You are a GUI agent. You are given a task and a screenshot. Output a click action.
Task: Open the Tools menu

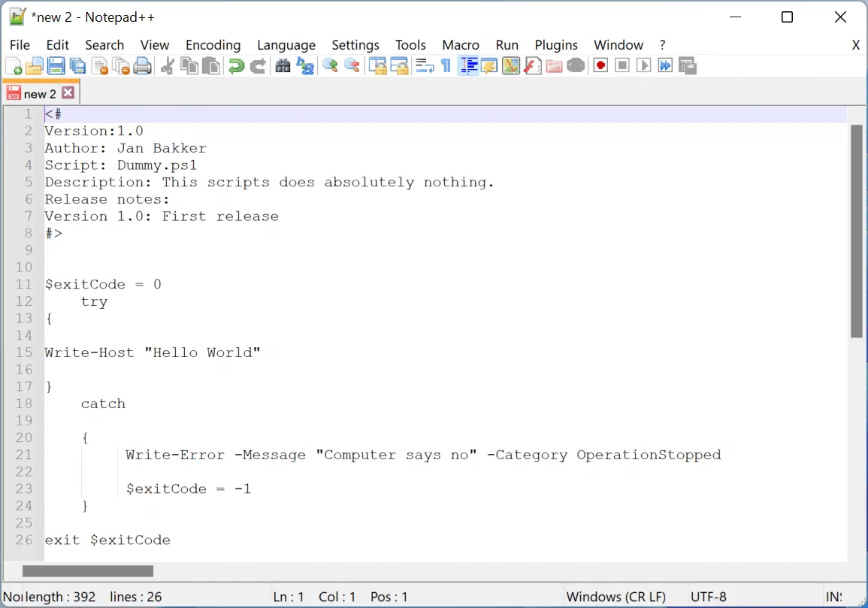coord(410,45)
